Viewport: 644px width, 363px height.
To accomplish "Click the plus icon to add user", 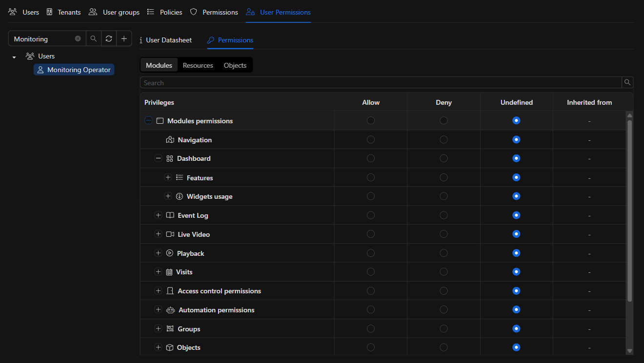I will tap(124, 38).
